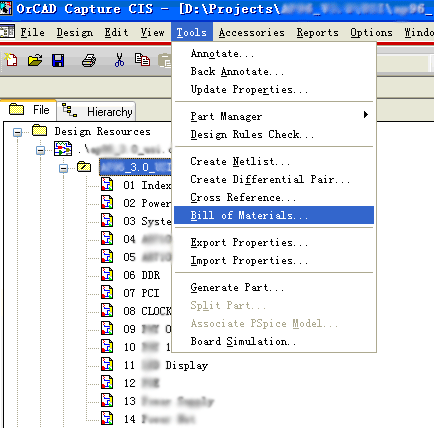The width and height of the screenshot is (434, 428).
Task: Collapse the highlighted schematic folder node
Action: tap(63, 168)
